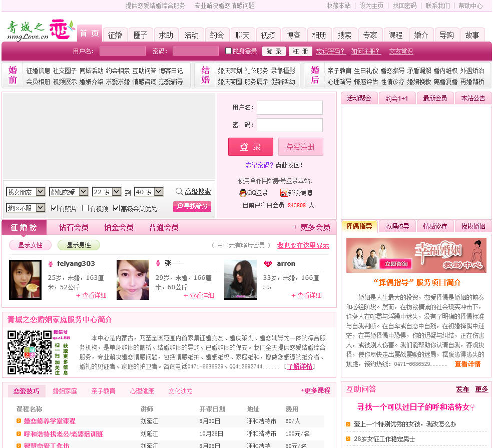Screen dimensions: 493x448
Task: Open the 高级搜索 link
Action: click(198, 191)
